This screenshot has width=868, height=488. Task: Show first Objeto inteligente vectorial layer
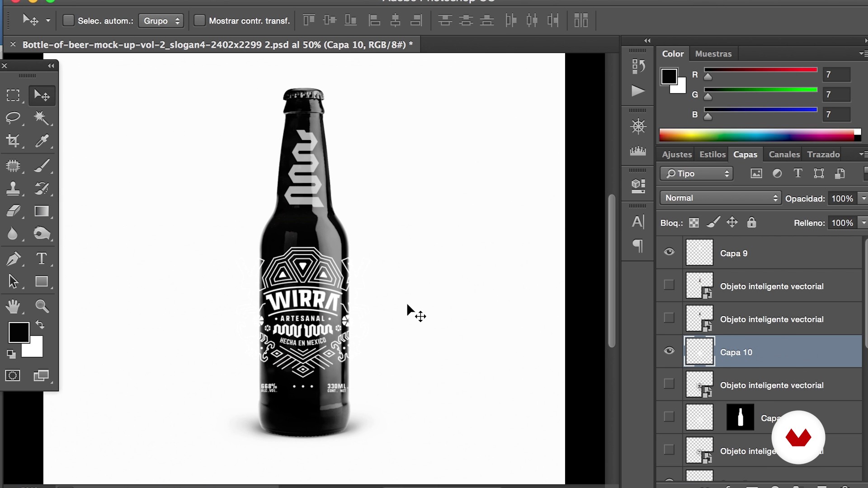669,285
